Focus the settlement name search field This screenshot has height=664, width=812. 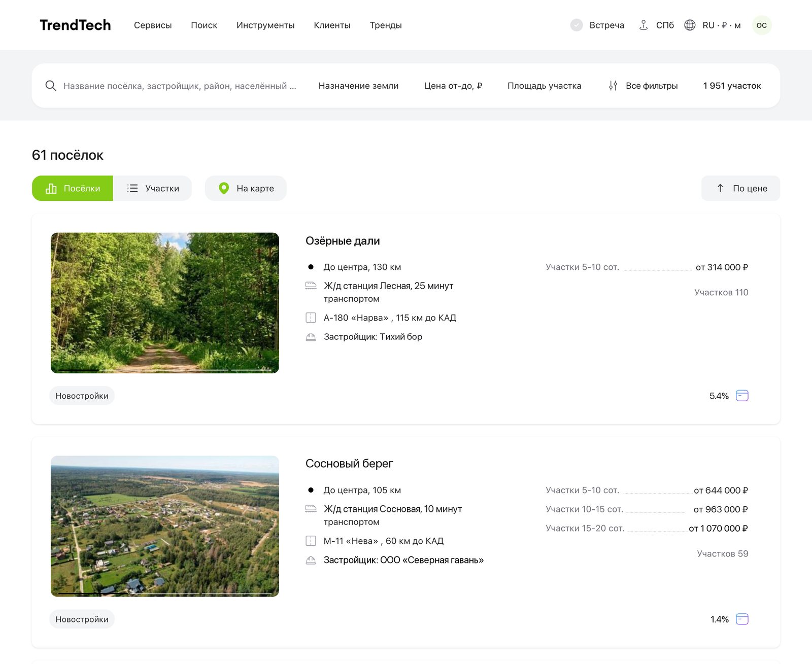pos(180,86)
